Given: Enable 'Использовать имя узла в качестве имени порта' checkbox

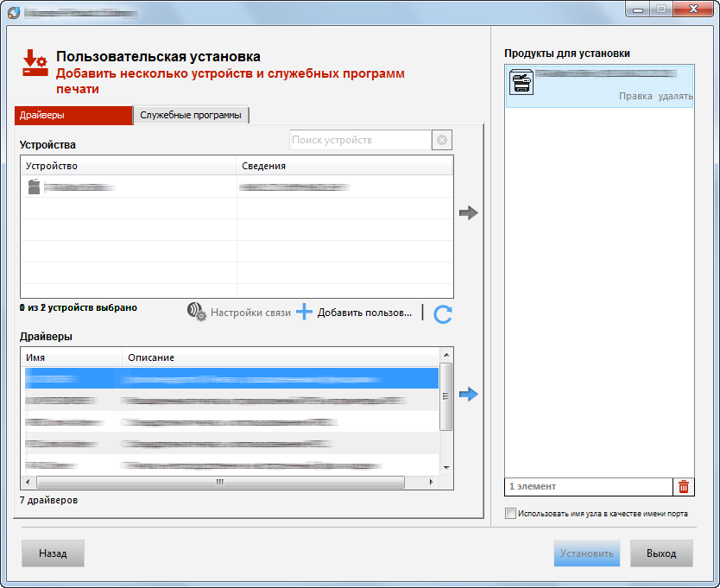Looking at the screenshot, I should click(x=510, y=513).
